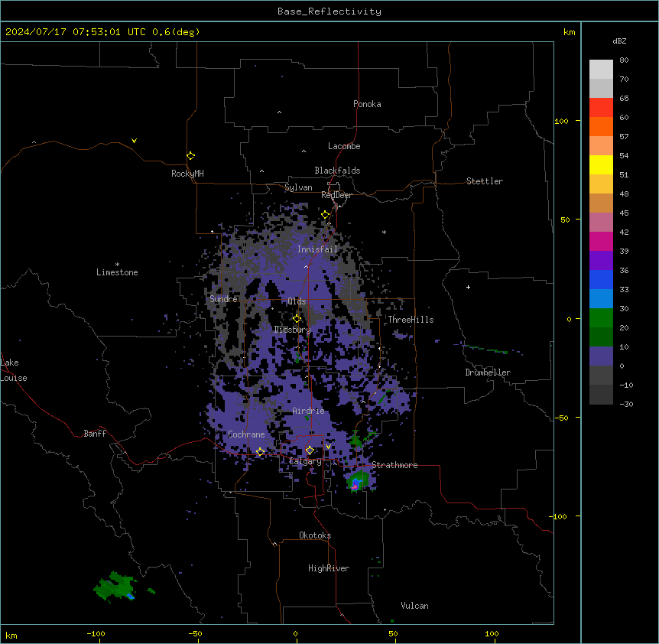This screenshot has width=659, height=644.
Task: Click the Calgary city label
Action: click(x=305, y=461)
